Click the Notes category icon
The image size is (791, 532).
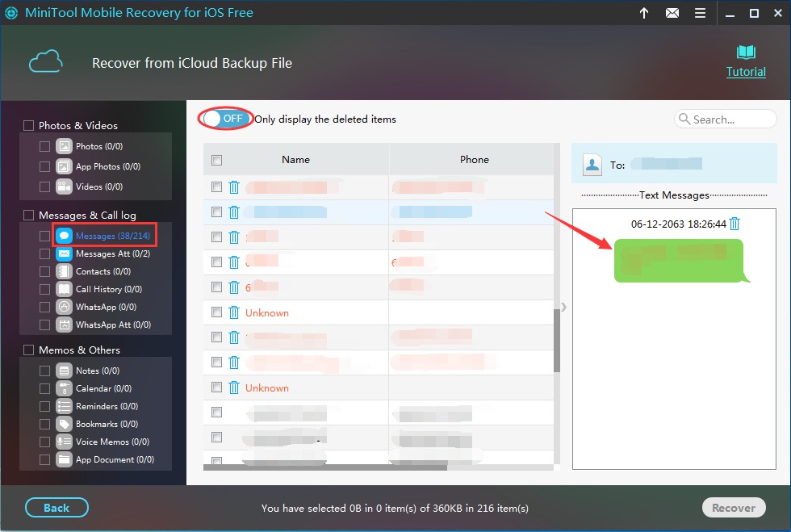64,371
